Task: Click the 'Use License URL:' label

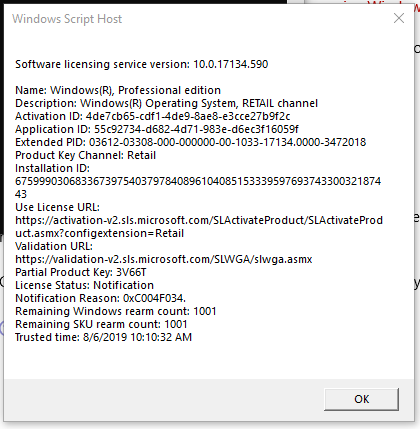Action: pyautogui.click(x=57, y=207)
